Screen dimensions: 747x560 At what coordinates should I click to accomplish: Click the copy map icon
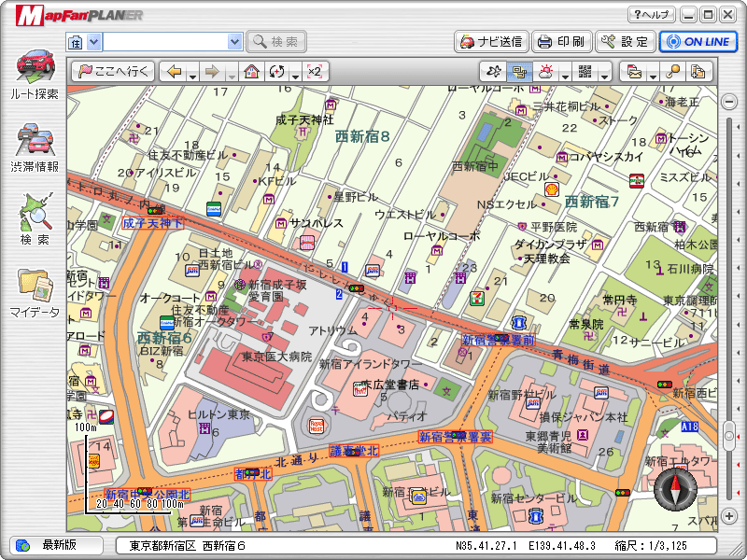[x=698, y=72]
